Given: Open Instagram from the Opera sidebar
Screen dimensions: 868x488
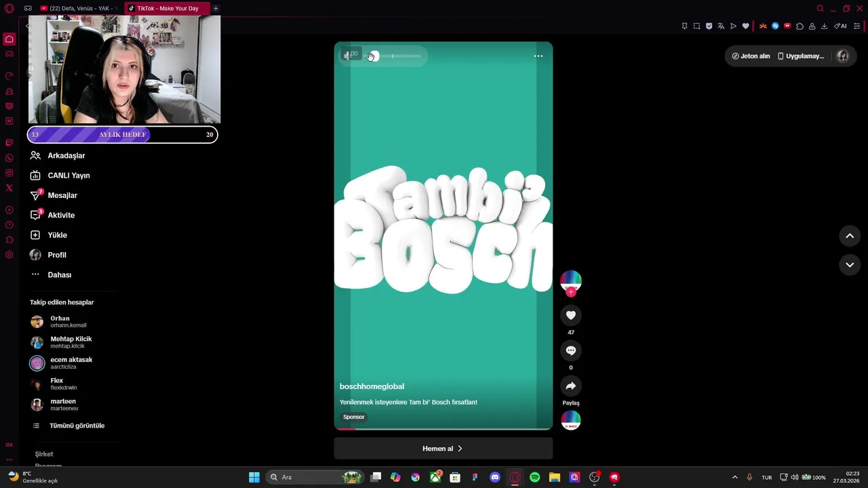Looking at the screenshot, I should (x=9, y=173).
